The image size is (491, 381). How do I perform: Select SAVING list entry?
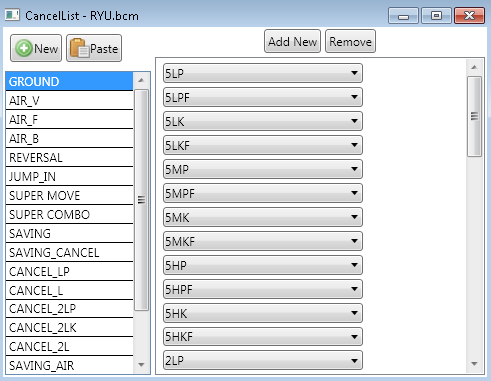[69, 233]
